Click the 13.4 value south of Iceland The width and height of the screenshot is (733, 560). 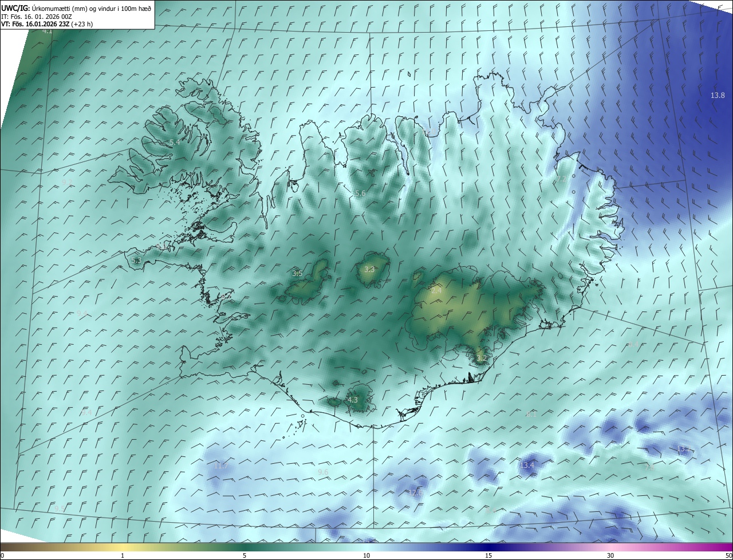527,465
